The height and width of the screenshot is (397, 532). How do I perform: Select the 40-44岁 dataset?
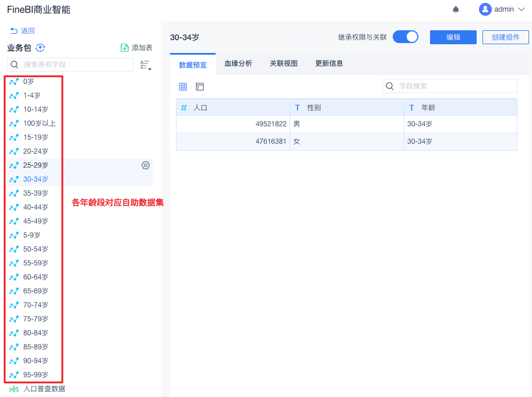coord(36,207)
